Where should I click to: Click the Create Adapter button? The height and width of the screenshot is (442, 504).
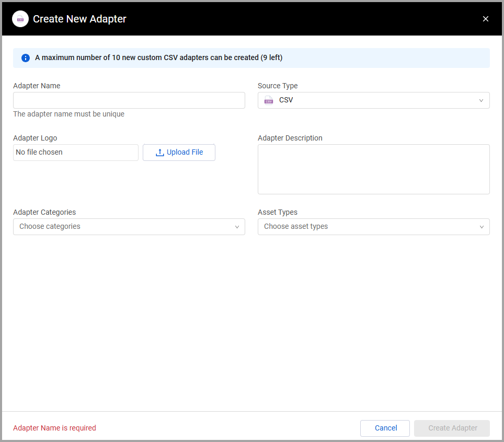452,428
